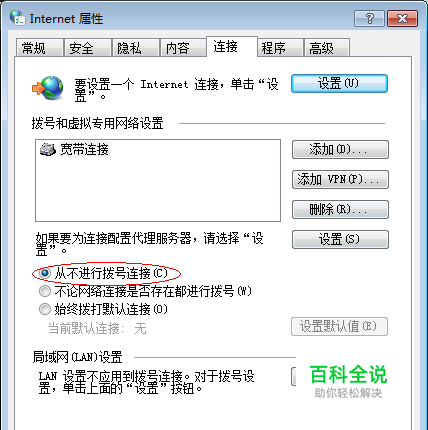
Task: Click 添加 VPN(P)... button
Action: (340, 179)
